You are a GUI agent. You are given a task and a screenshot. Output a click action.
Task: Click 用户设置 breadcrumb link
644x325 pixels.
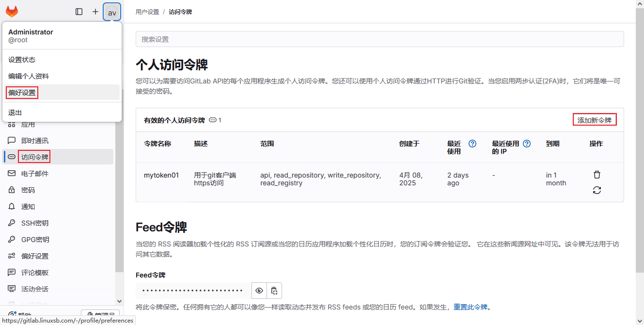pos(147,12)
